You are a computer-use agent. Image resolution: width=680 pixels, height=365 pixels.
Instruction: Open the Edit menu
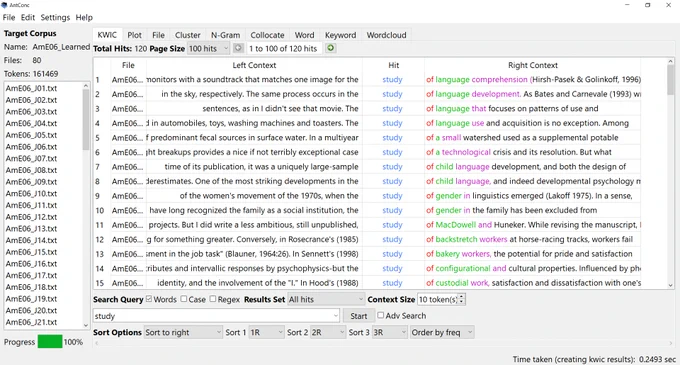(28, 17)
